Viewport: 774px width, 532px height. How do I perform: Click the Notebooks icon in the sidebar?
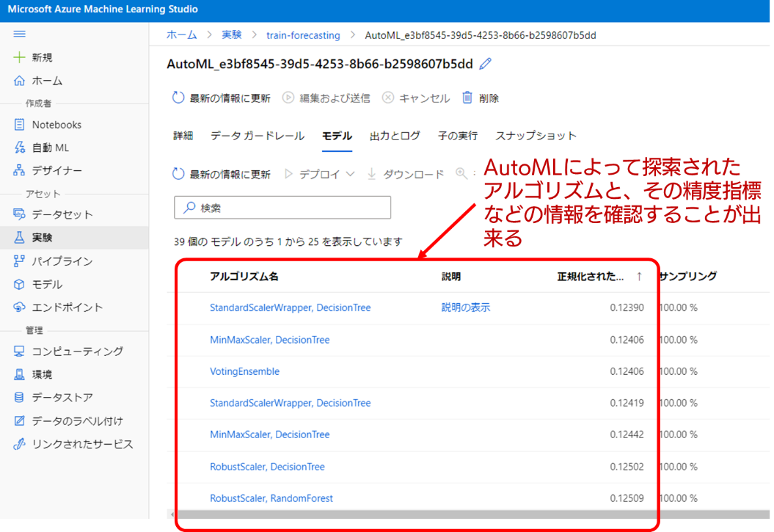(19, 124)
